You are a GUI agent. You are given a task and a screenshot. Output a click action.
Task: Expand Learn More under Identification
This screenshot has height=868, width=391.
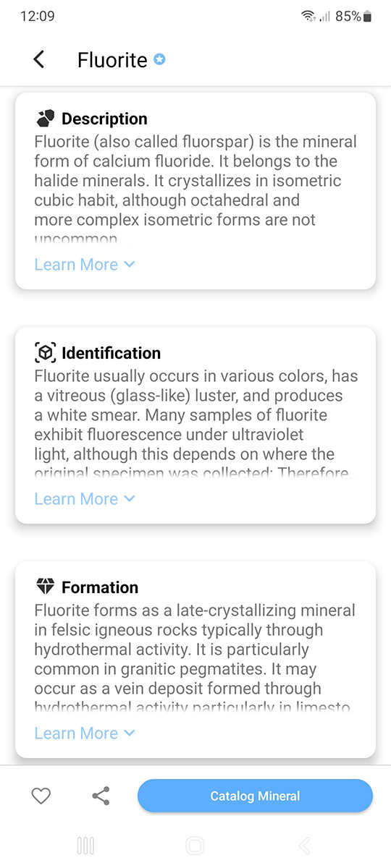[x=85, y=499]
